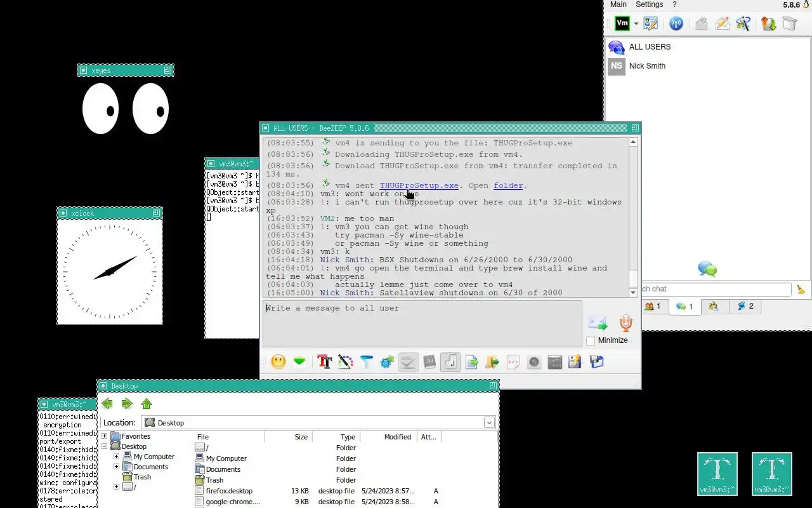Click the Vm user status avatar

point(622,23)
